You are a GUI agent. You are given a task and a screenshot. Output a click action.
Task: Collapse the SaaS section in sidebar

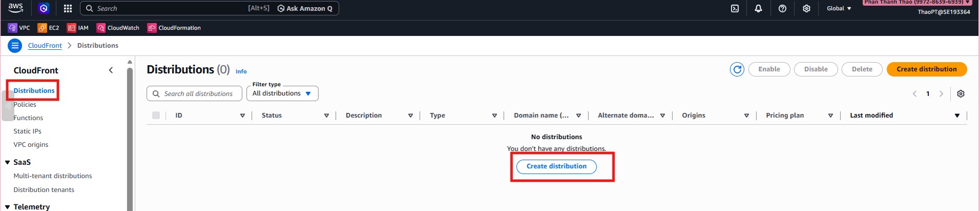coord(8,162)
